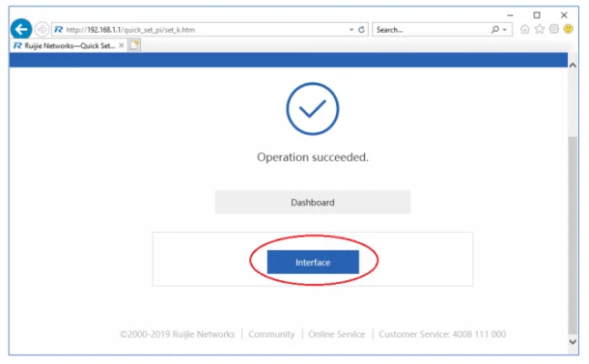Viewport: 589px width, 364px height.
Task: Click the ©2000-2019 Ruijie Networks footer text
Action: coord(178,334)
